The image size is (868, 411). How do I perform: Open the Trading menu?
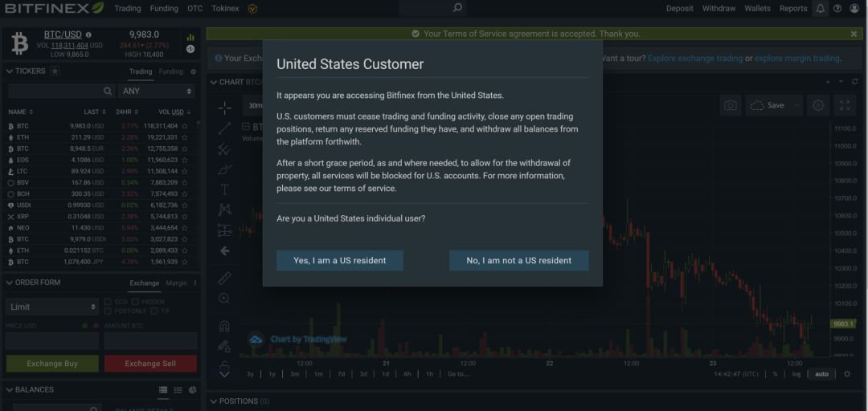click(127, 8)
